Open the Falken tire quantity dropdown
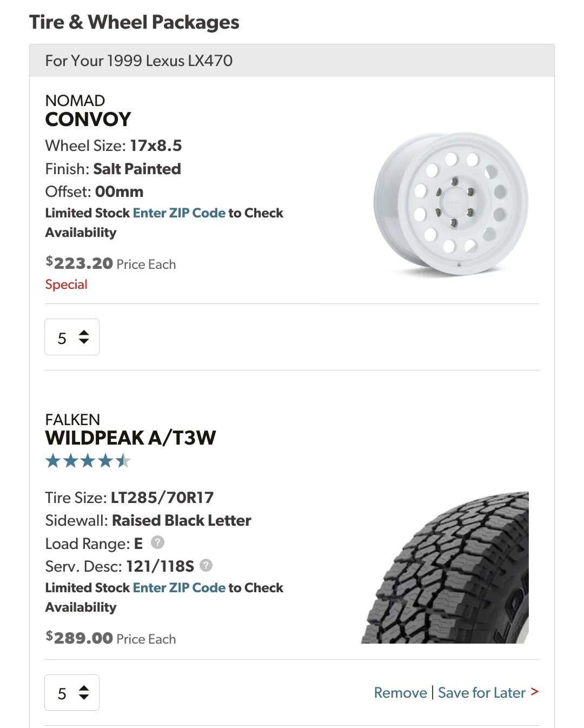 point(72,692)
